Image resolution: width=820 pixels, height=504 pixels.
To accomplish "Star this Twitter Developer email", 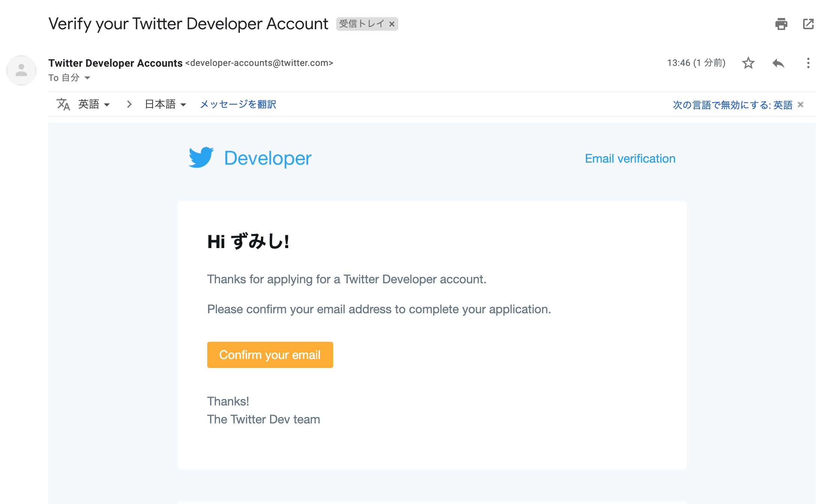I will (748, 63).
